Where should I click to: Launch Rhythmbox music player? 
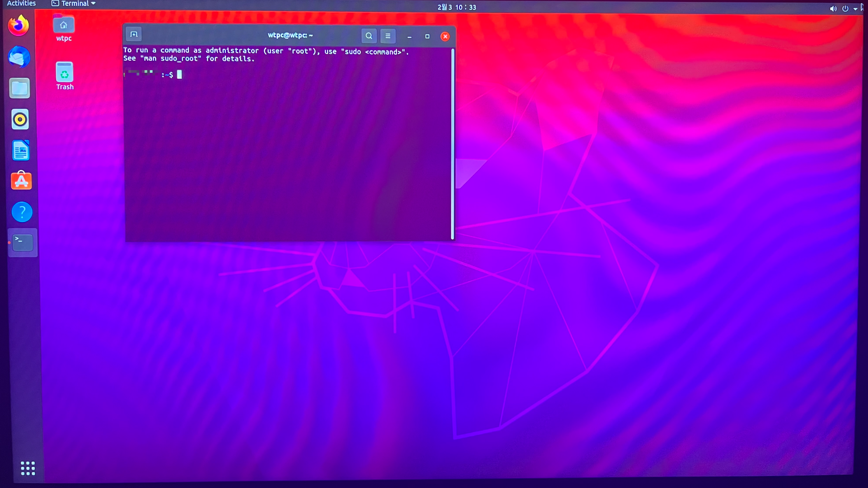click(x=20, y=119)
